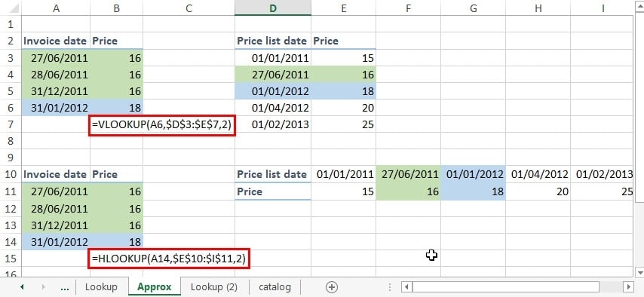Select cell A12 with 28/06/2011

[x=56, y=209]
